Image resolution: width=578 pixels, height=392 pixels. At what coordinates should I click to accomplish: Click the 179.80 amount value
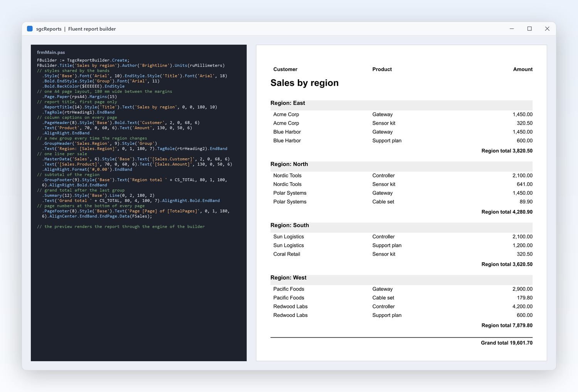pos(524,298)
